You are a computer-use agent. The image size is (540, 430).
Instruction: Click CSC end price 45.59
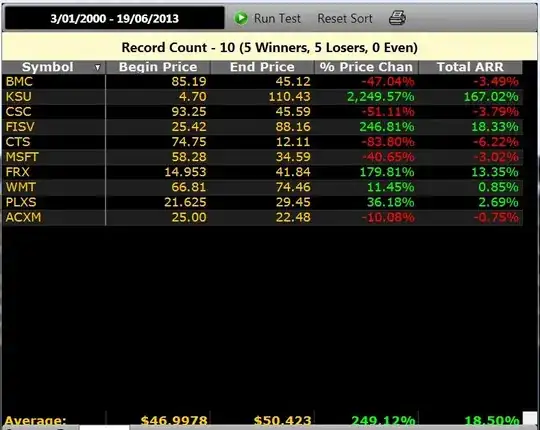(x=293, y=112)
